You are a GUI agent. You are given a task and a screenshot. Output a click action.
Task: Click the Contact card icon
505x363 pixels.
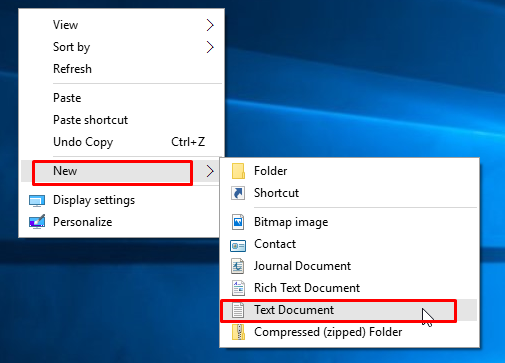point(238,246)
